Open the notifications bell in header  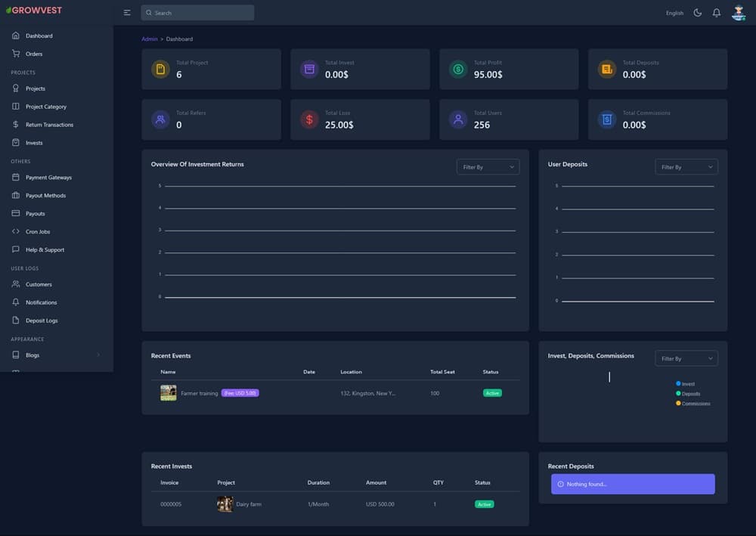(x=717, y=13)
